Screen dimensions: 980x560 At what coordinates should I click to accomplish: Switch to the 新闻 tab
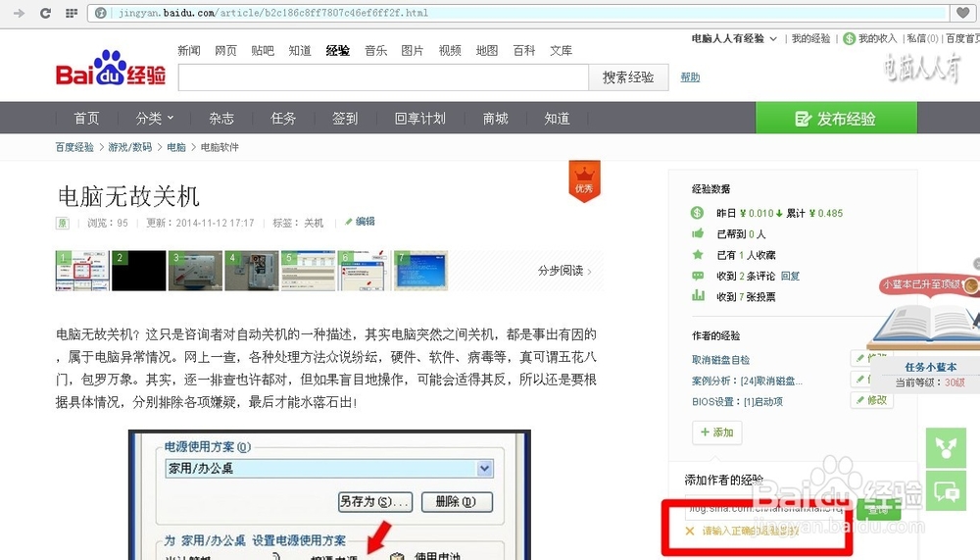(x=189, y=51)
